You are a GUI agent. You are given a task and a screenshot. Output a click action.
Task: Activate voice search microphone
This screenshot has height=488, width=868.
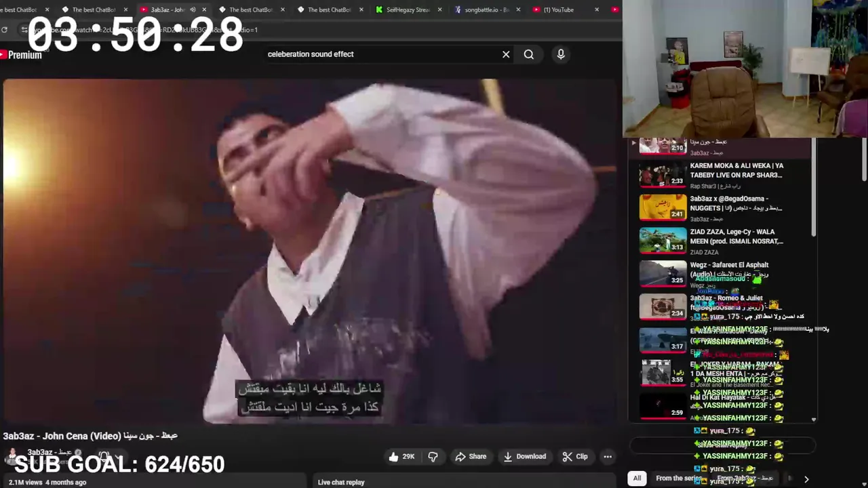click(x=561, y=54)
